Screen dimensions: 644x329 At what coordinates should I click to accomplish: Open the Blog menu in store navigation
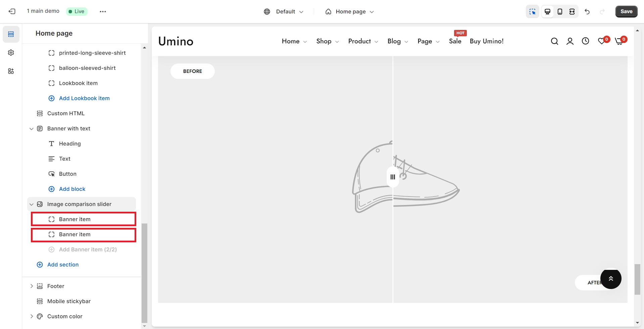[397, 41]
